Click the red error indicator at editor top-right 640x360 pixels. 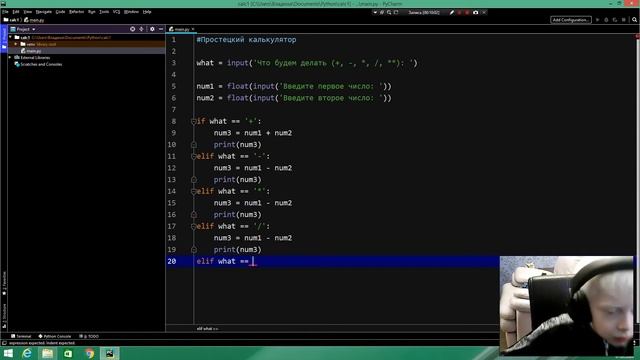pyautogui.click(x=637, y=37)
